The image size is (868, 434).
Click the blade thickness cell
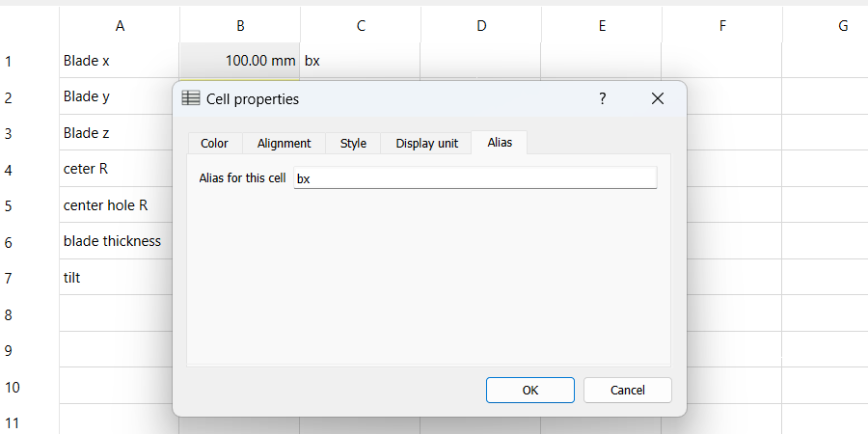113,241
